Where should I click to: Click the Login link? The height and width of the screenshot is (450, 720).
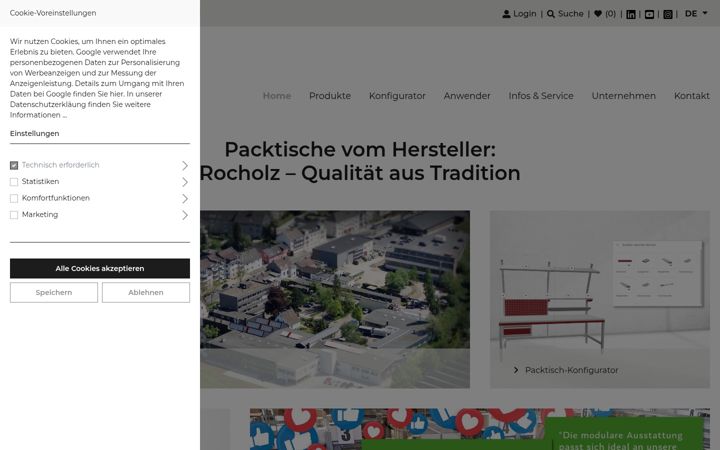click(x=524, y=14)
